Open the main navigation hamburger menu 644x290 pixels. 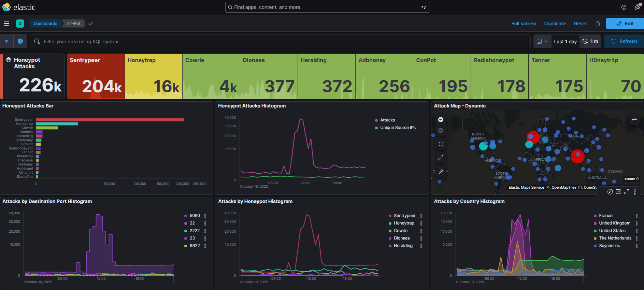[6, 24]
